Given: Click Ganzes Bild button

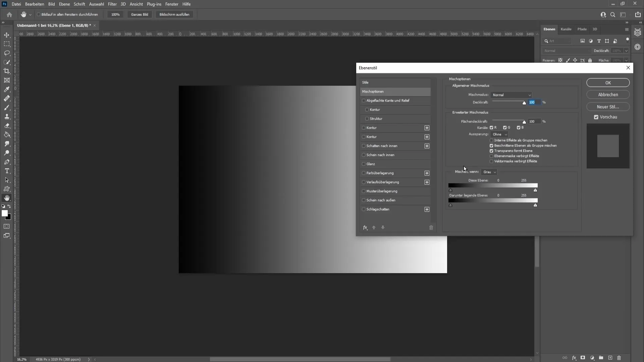Looking at the screenshot, I should 140,14.
